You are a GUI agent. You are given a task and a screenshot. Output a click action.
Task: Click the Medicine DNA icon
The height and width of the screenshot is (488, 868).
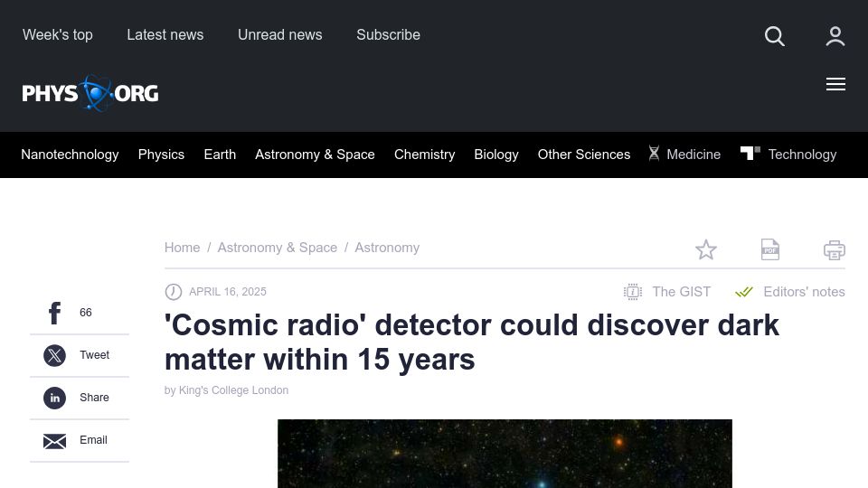(x=654, y=154)
